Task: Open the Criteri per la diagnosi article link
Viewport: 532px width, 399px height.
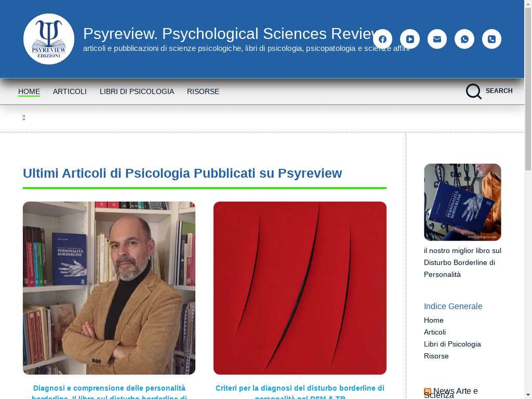Action: 300,389
